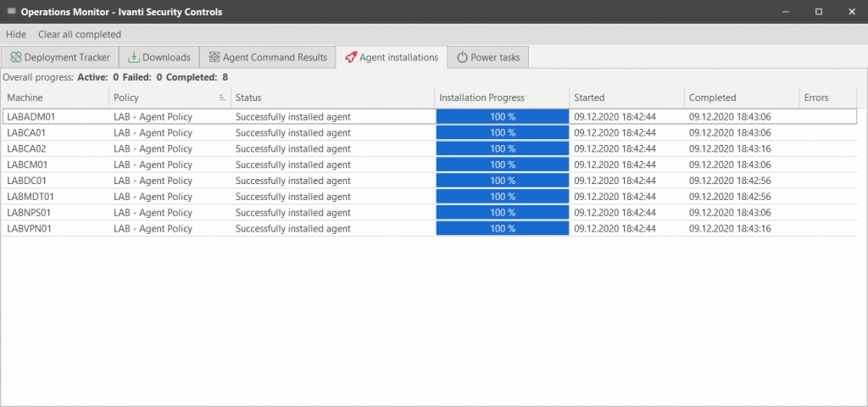Click the LABADM01 progress bar
This screenshot has height=407, width=868.
[503, 117]
